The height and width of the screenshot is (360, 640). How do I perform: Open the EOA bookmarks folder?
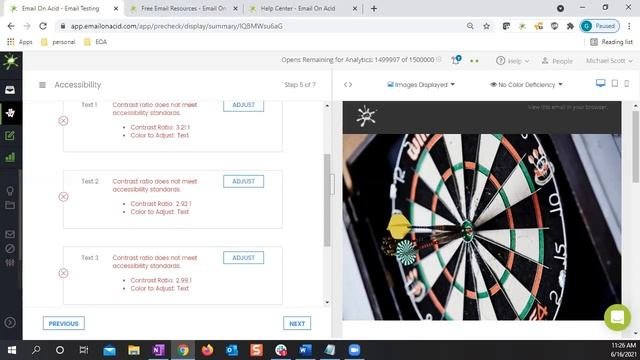click(96, 42)
